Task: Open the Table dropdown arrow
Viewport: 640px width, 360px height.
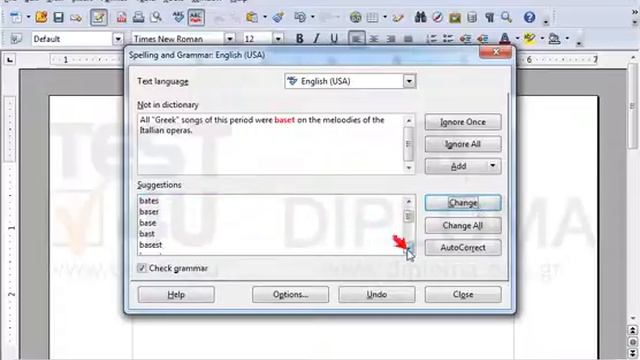Action: (x=385, y=17)
